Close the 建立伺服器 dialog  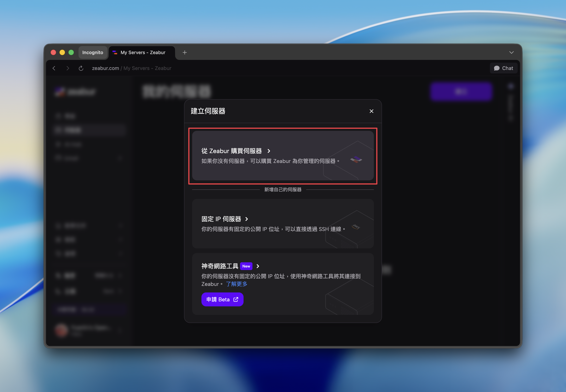click(x=371, y=111)
